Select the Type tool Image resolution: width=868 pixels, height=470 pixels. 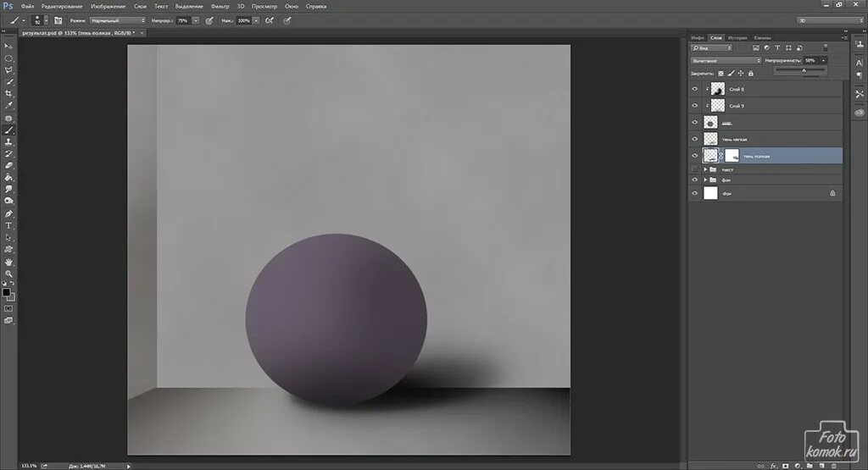(x=8, y=225)
